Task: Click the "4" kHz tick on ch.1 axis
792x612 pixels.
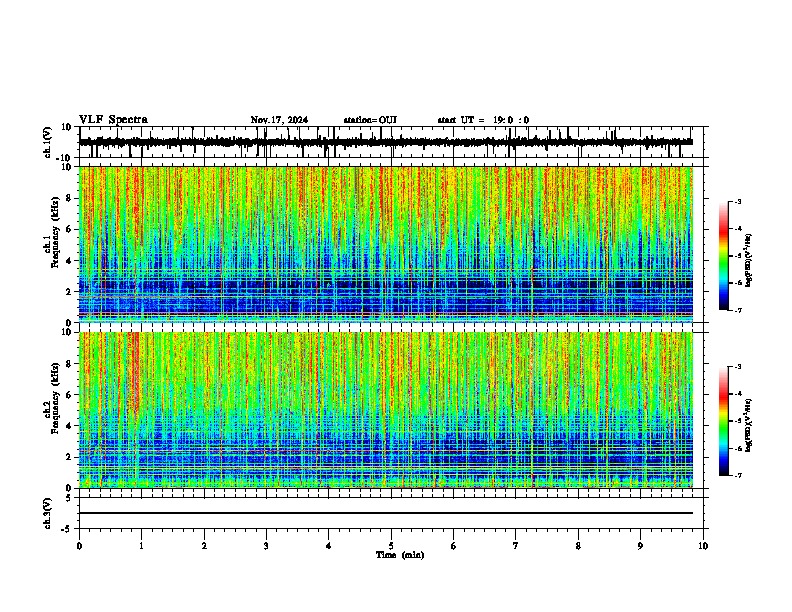Action: pos(70,261)
